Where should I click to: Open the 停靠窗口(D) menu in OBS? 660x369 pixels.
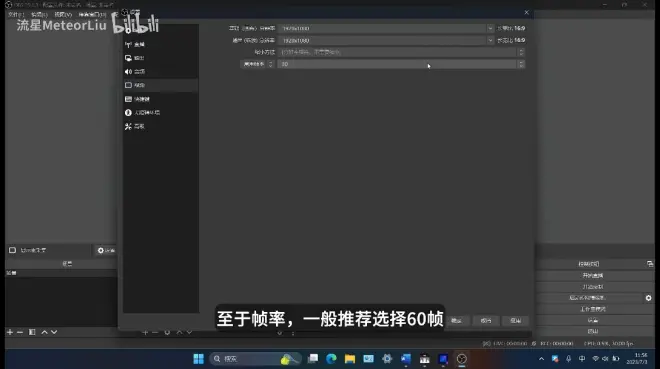click(x=92, y=14)
